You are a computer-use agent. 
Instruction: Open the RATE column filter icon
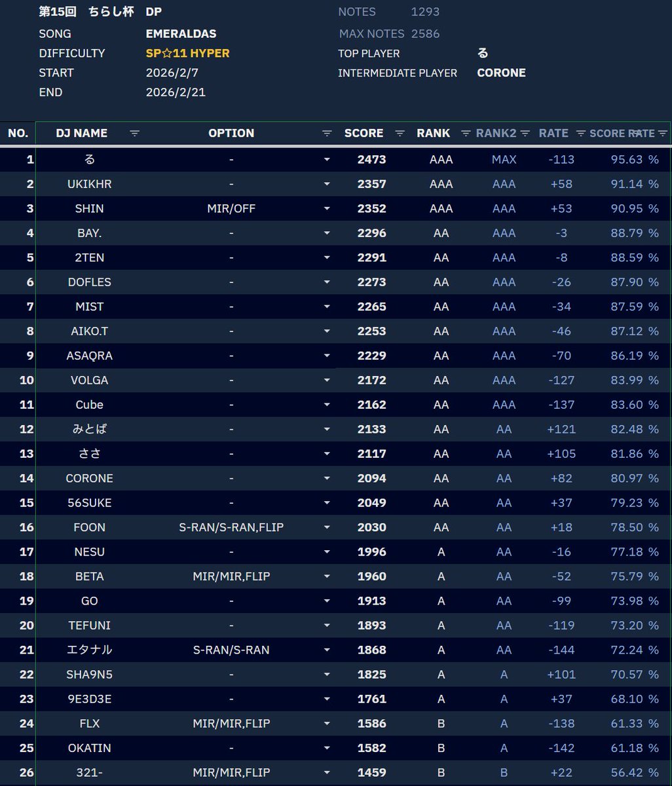click(580, 133)
